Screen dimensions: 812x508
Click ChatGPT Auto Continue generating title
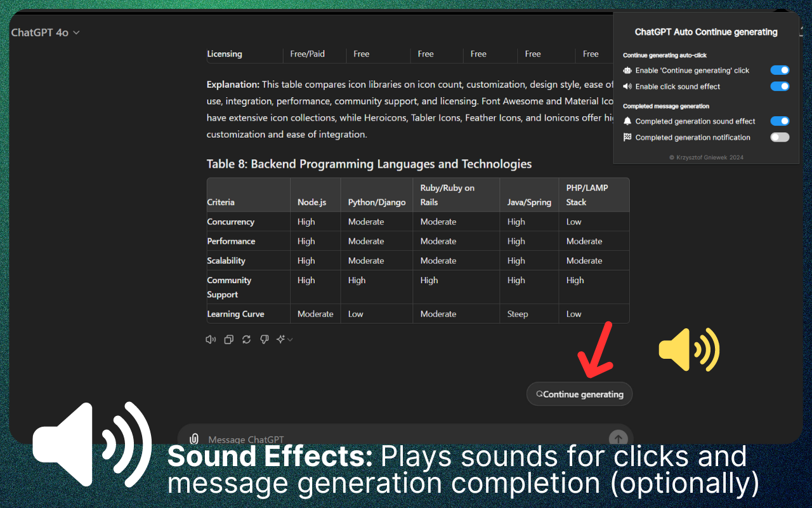point(706,32)
